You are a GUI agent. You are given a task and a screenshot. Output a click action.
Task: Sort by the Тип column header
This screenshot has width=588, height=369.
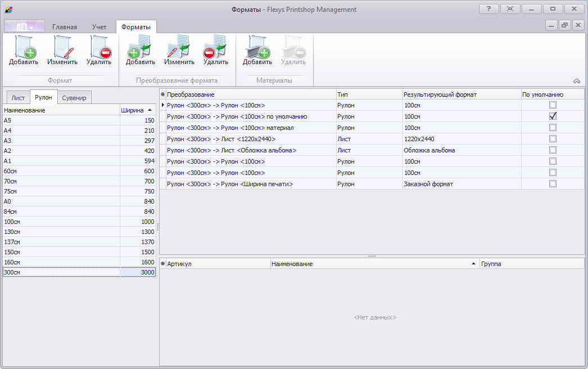point(369,94)
